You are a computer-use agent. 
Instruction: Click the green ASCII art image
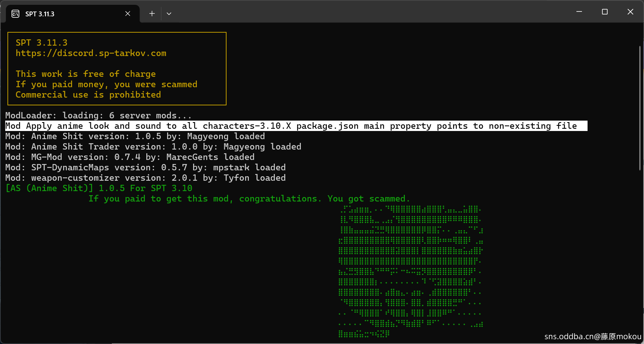click(411, 272)
